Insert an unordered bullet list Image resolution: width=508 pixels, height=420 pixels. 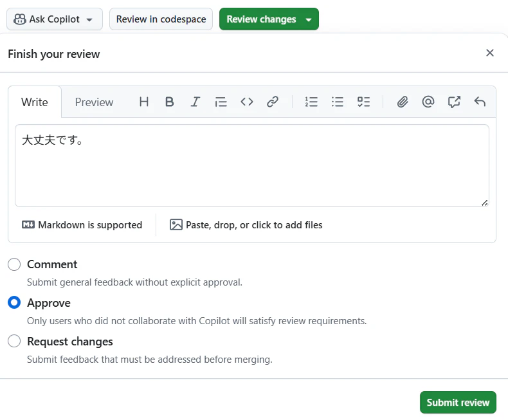click(337, 102)
